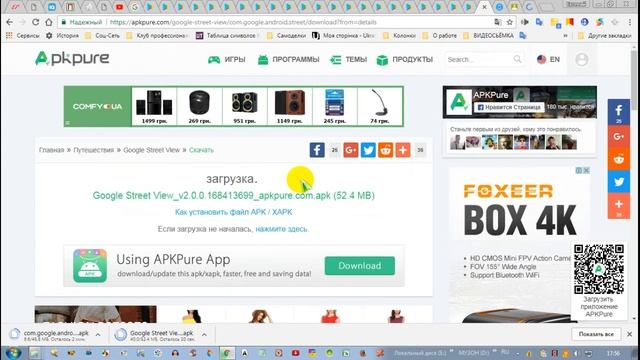Open Таблица символов bookmark
Viewport: 640px width, 360px height.
tap(227, 36)
